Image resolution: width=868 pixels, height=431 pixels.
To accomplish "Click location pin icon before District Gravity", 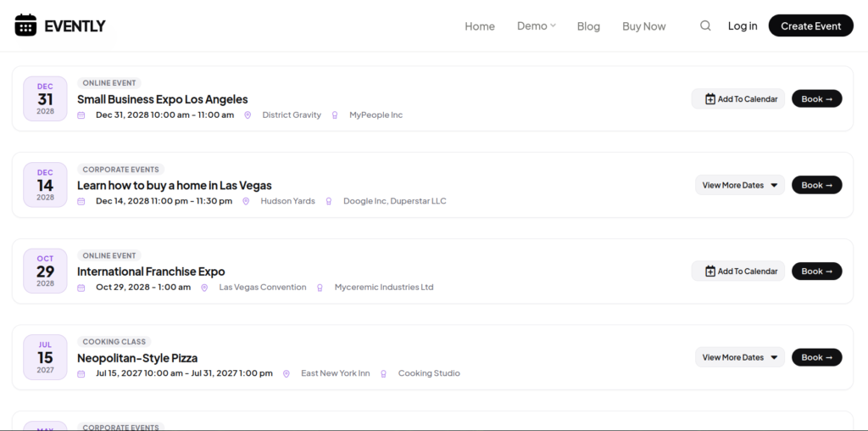I will coord(248,115).
